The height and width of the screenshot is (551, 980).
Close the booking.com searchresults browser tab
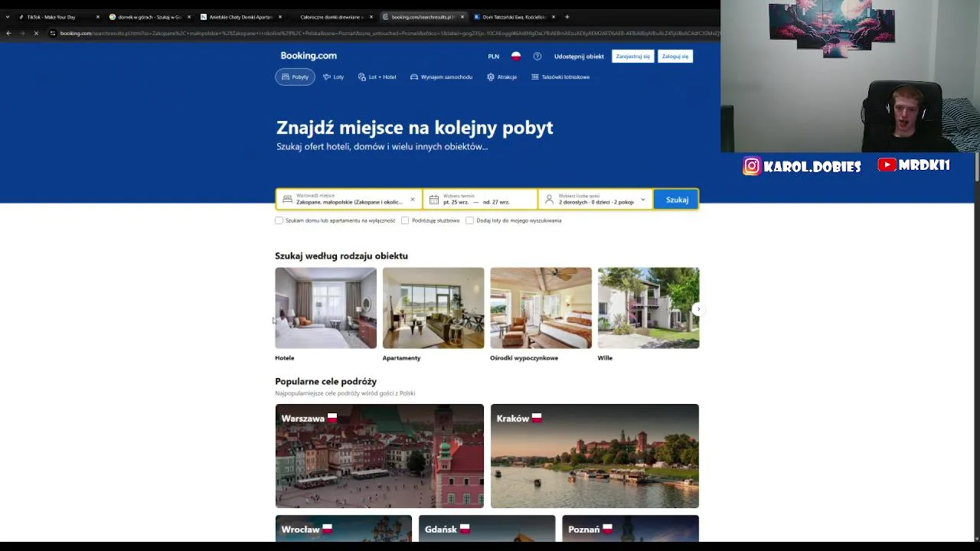tap(462, 17)
